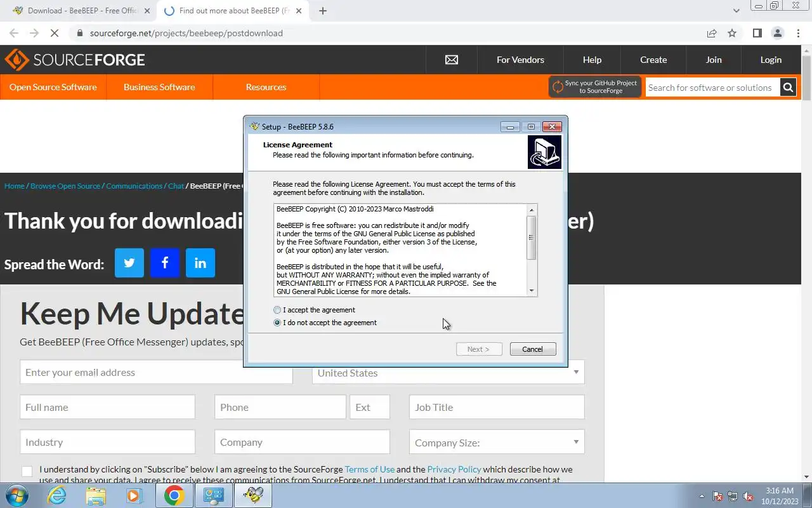The width and height of the screenshot is (812, 508).
Task: Launch Internet Explorer from taskbar
Action: point(57,495)
